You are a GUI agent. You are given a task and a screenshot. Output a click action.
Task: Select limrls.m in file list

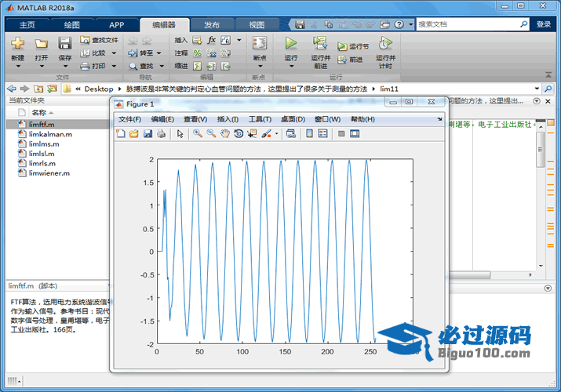42,164
